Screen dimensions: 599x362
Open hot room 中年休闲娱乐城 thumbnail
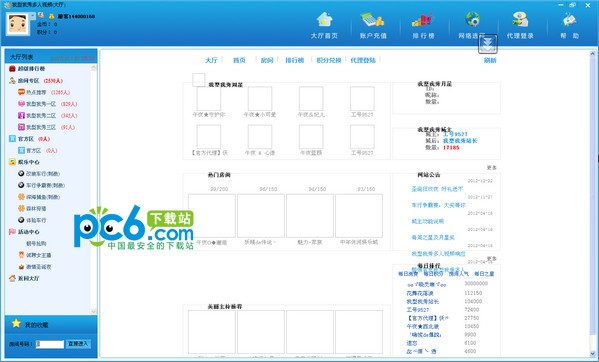click(x=359, y=216)
